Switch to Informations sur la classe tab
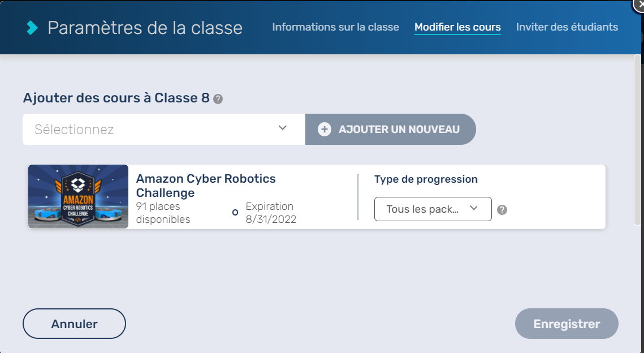644x353 pixels. pos(335,27)
